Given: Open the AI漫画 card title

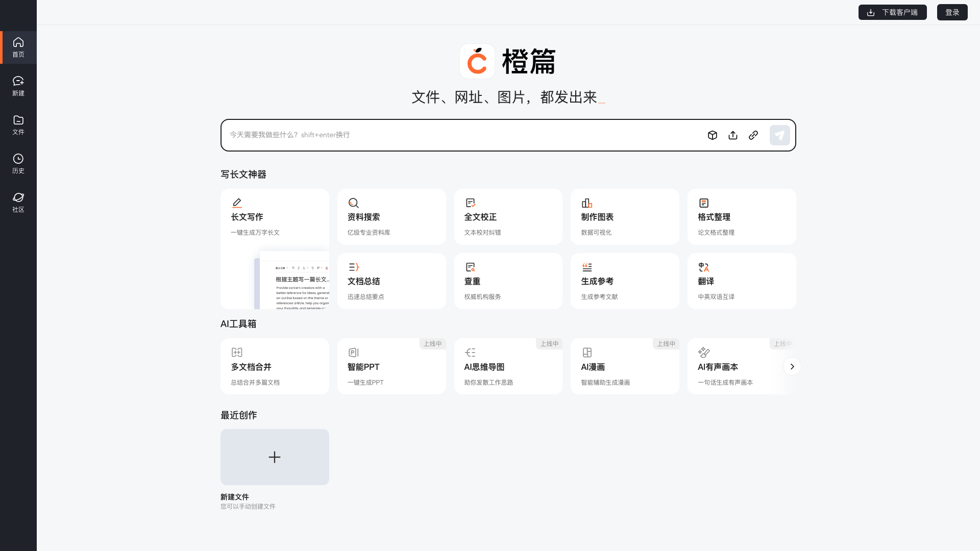Looking at the screenshot, I should (x=593, y=367).
